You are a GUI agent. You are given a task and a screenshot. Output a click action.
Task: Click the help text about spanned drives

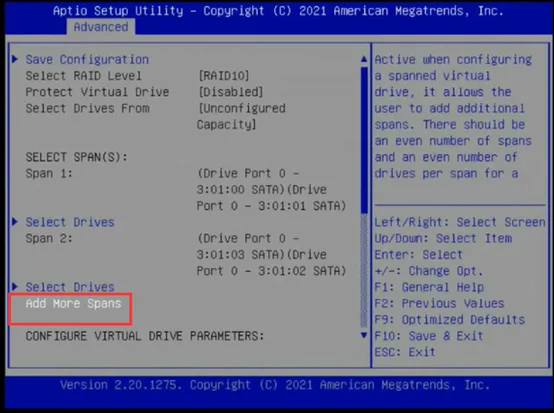(x=453, y=116)
